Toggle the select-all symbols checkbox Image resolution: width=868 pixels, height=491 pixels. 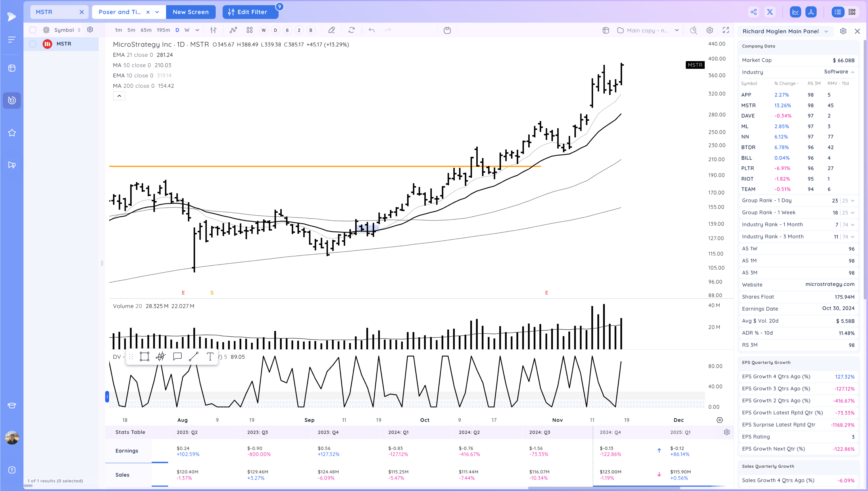(33, 30)
